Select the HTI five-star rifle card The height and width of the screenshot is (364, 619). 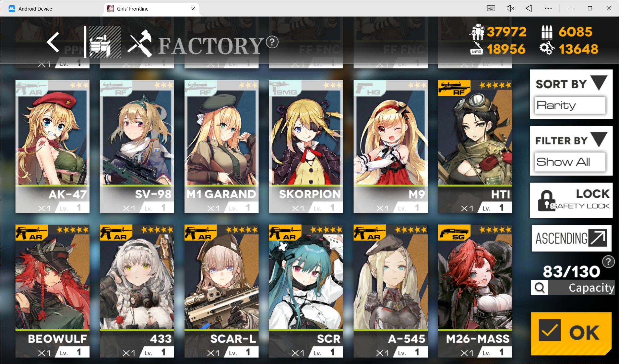coord(475,146)
